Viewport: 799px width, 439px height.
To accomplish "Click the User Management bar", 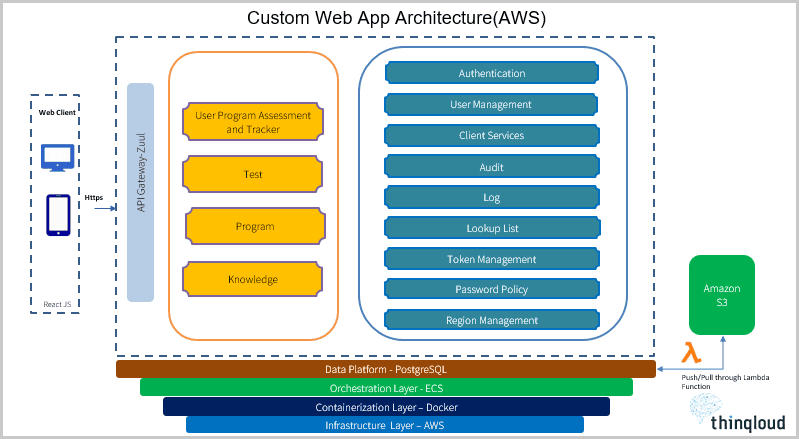I will tap(491, 104).
